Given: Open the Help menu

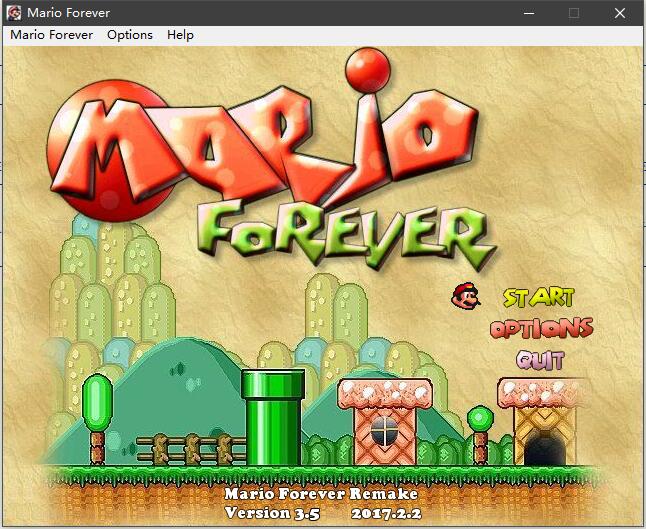Looking at the screenshot, I should point(180,35).
